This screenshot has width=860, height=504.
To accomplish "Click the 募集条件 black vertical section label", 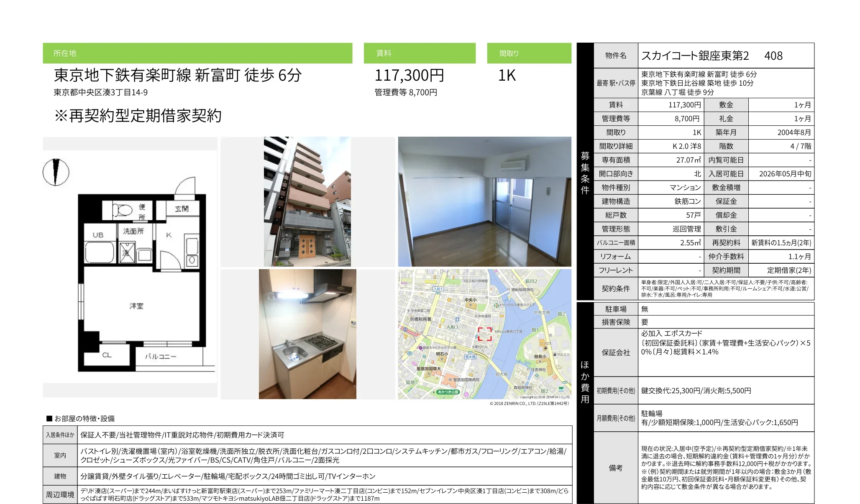I will (x=585, y=172).
